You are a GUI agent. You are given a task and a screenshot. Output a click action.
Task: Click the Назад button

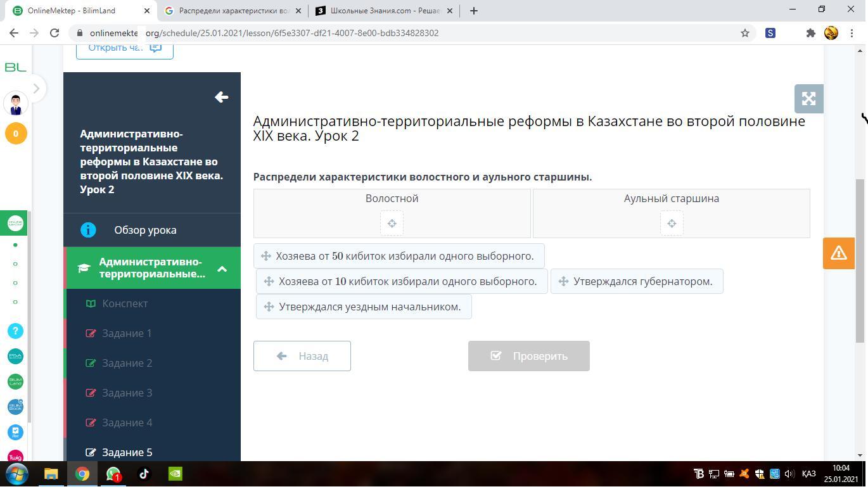(x=302, y=356)
